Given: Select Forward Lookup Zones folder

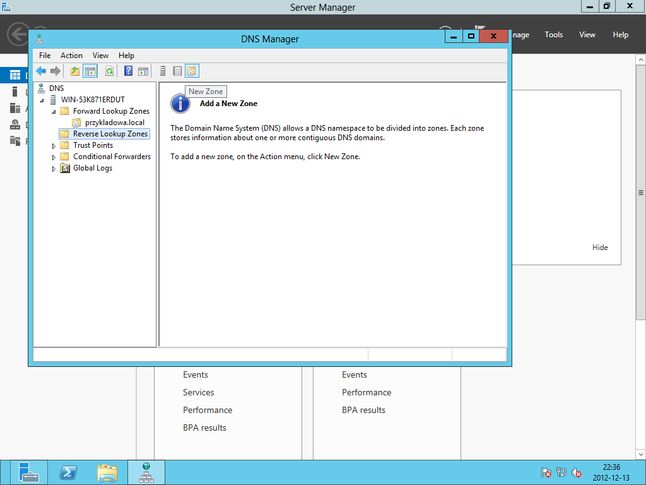Looking at the screenshot, I should [x=111, y=111].
